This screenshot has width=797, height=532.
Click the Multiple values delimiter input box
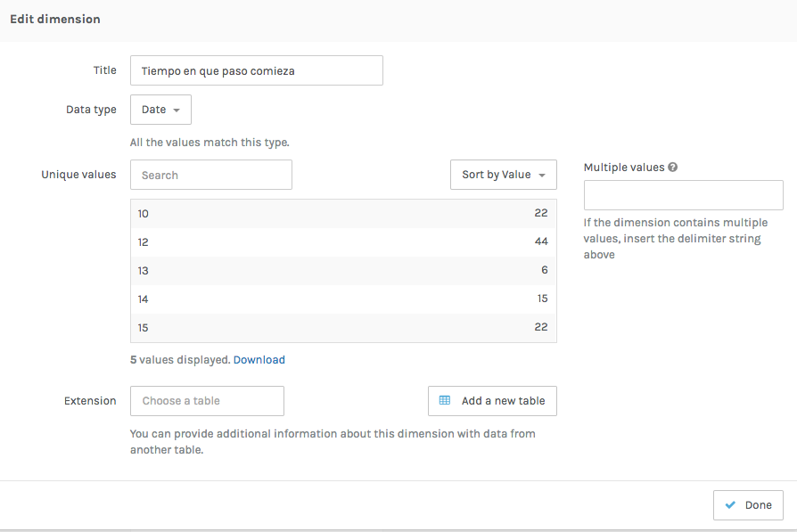click(683, 195)
